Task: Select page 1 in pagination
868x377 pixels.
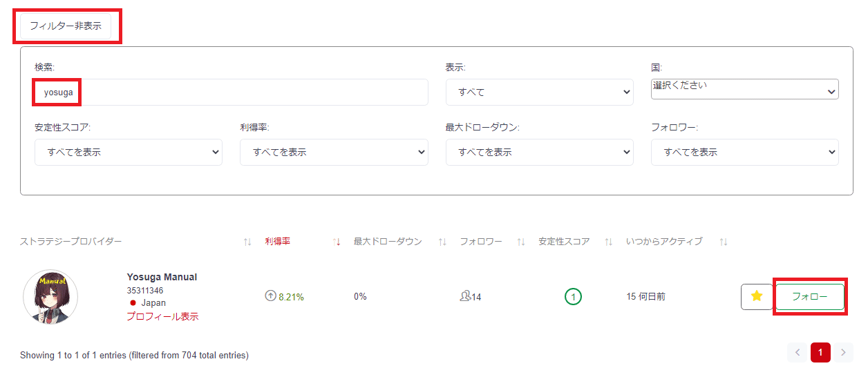Action: tap(820, 353)
